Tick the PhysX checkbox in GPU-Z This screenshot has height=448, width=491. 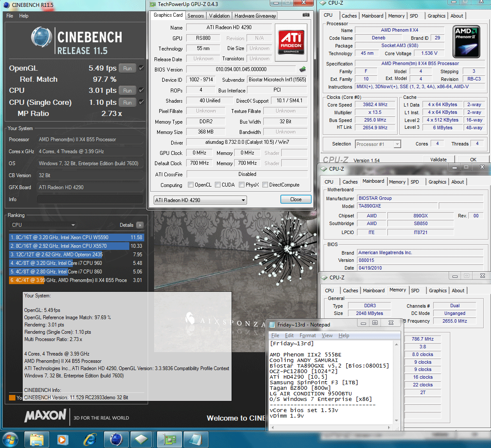pos(241,185)
